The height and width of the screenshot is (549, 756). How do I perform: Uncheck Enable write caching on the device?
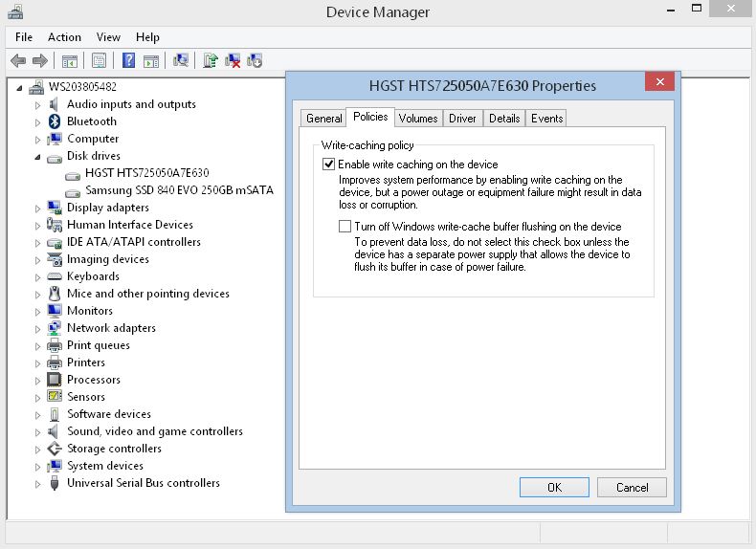pyautogui.click(x=329, y=165)
